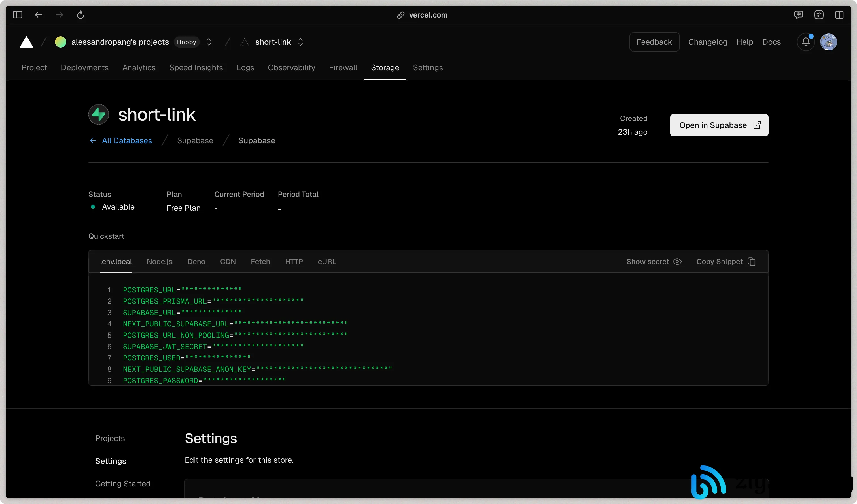The height and width of the screenshot is (504, 857).
Task: Click the NEXT_PUBLIC_SUPABASE_ANON_KEY line
Action: tap(257, 369)
